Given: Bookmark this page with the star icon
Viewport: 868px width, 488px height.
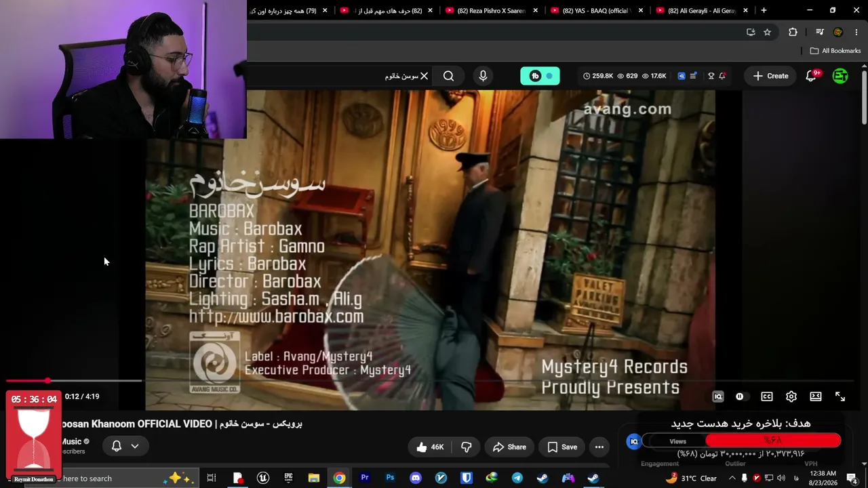Looking at the screenshot, I should pyautogui.click(x=767, y=32).
